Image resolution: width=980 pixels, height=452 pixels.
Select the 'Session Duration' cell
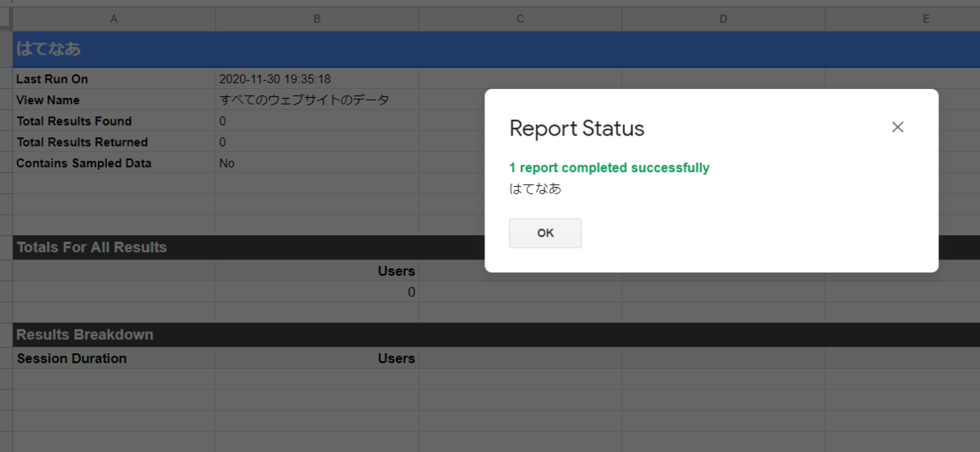point(114,358)
